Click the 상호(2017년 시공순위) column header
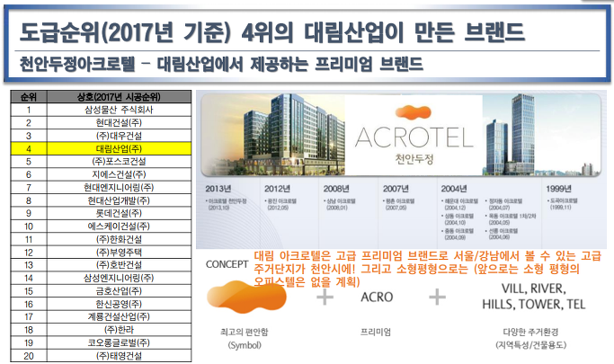The image size is (614, 364). click(x=119, y=97)
